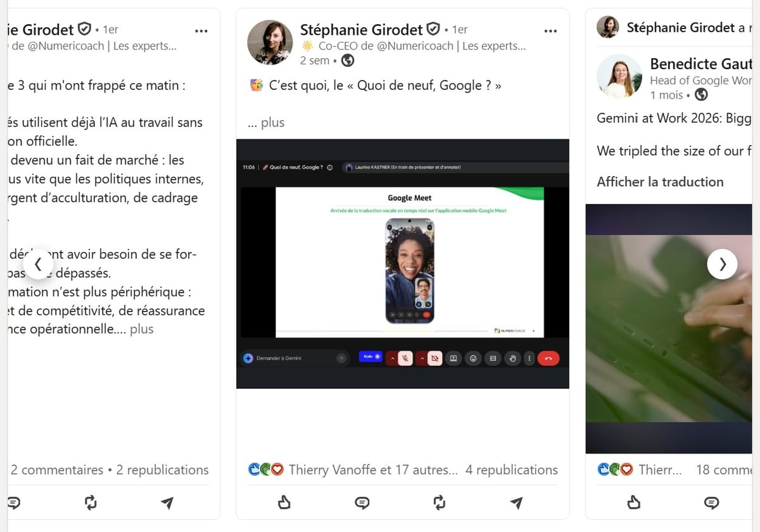The image size is (760, 532).
Task: Open "2 commentaires" on the left post
Action: click(x=57, y=470)
